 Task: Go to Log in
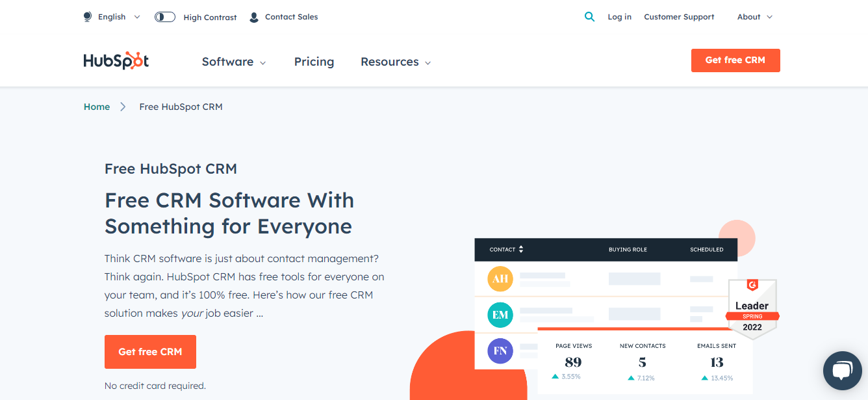620,17
